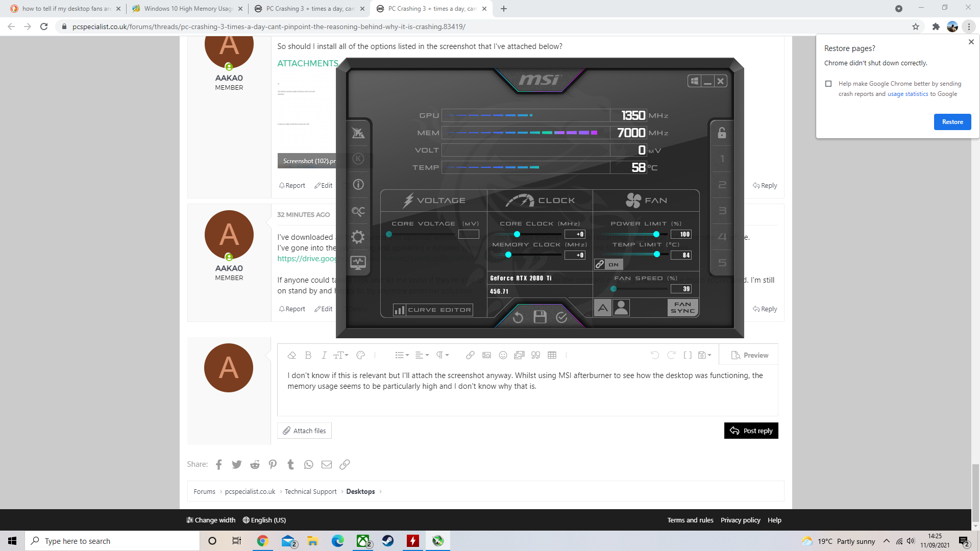Viewport: 980px width, 551px height.
Task: Toggle italic in the reply editor
Action: 324,355
